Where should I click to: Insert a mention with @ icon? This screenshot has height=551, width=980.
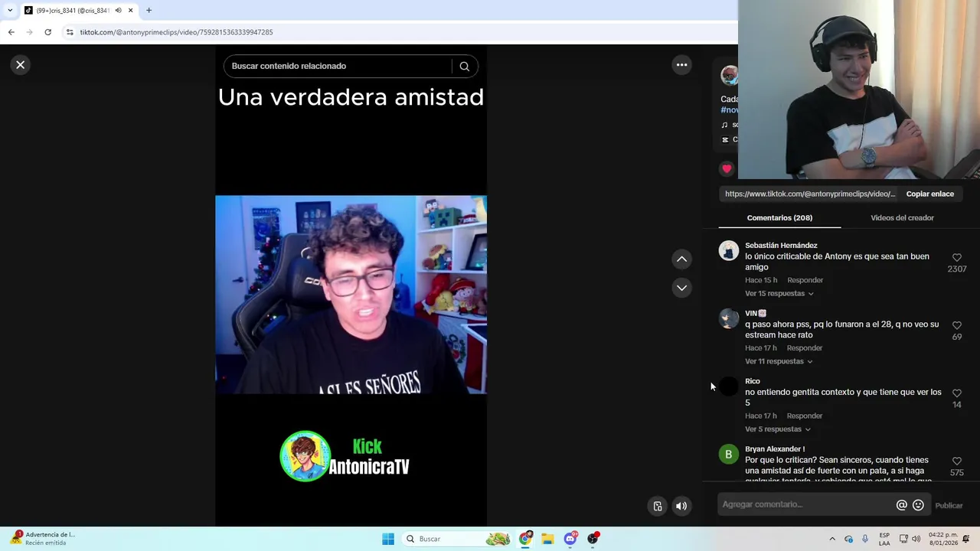coord(901,505)
